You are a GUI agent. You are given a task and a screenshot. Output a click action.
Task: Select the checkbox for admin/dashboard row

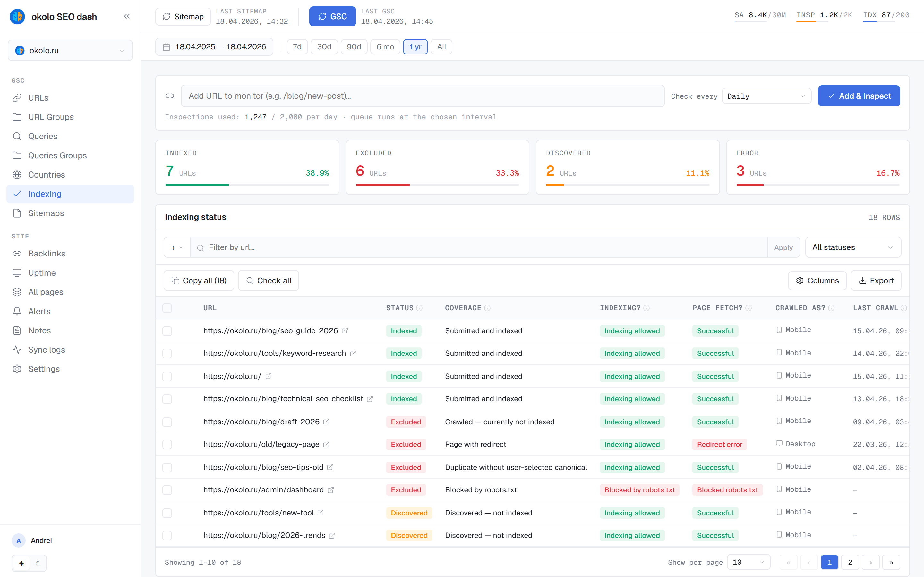(167, 490)
